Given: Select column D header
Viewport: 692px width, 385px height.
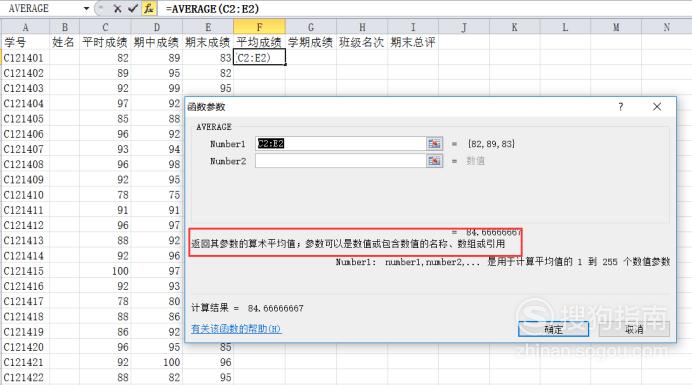Looking at the screenshot, I should (x=157, y=27).
